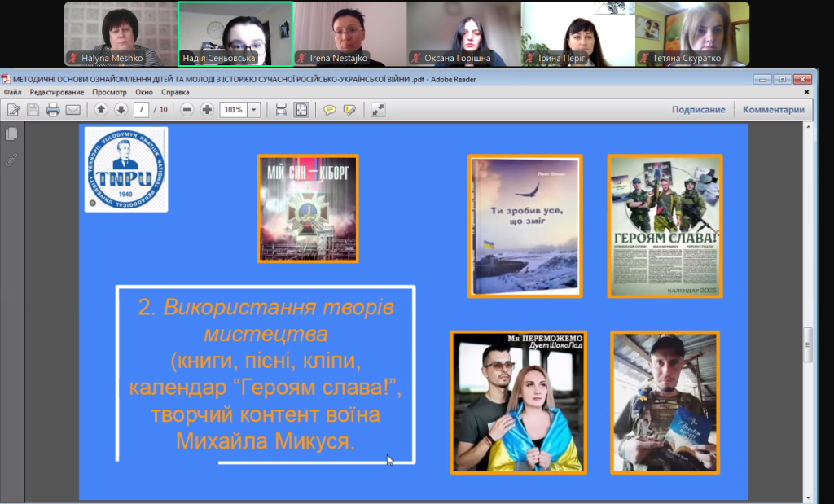Click muted mic icon beside Оксана Горішна
The width and height of the screenshot is (834, 504).
pyautogui.click(x=416, y=58)
